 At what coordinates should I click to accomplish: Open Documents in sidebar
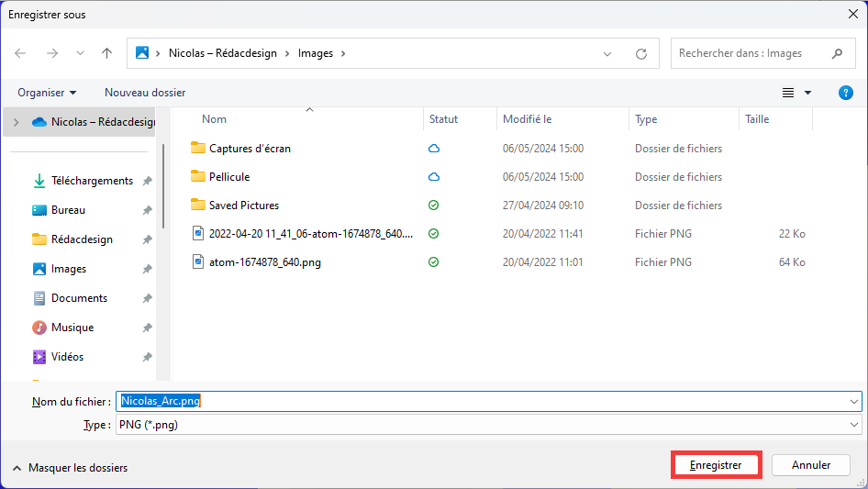tap(79, 298)
